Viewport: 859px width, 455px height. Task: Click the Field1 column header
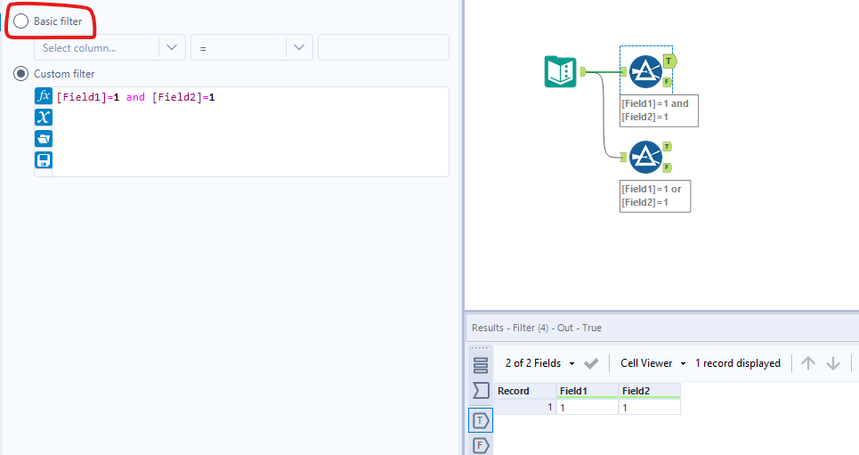click(587, 391)
